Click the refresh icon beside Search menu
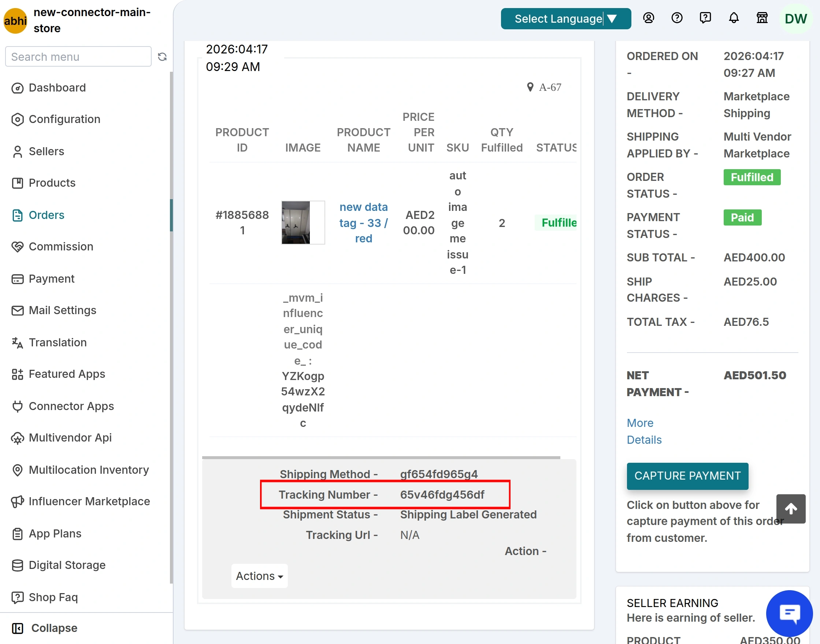Image resolution: width=820 pixels, height=644 pixels. pos(162,56)
